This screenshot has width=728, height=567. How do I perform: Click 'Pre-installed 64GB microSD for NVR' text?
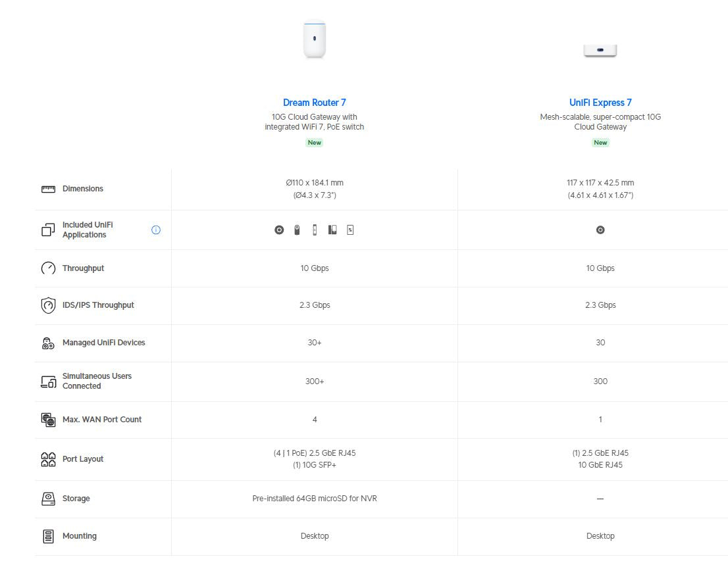click(315, 499)
